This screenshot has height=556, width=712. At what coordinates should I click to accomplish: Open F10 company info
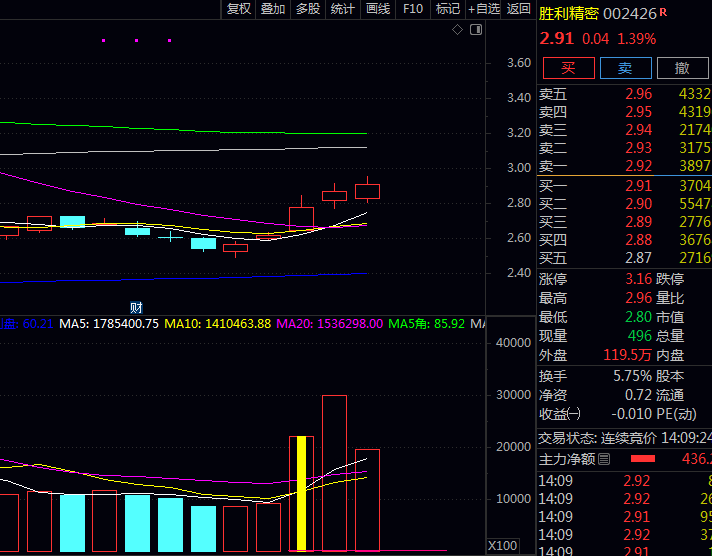pos(412,9)
